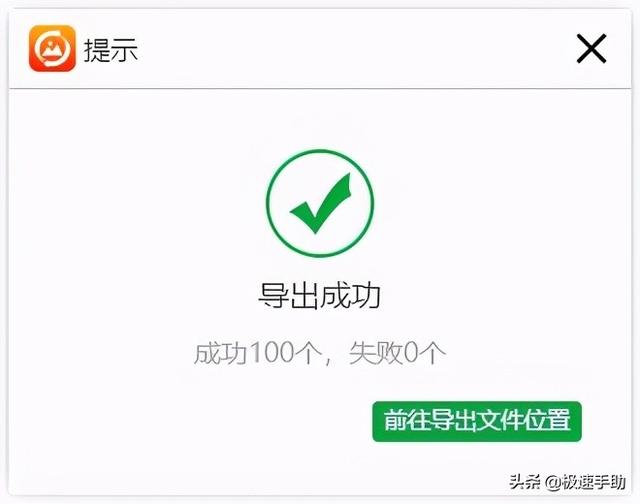Close the 提示 dialog with X
Image resolution: width=640 pixels, height=504 pixels.
coord(591,49)
